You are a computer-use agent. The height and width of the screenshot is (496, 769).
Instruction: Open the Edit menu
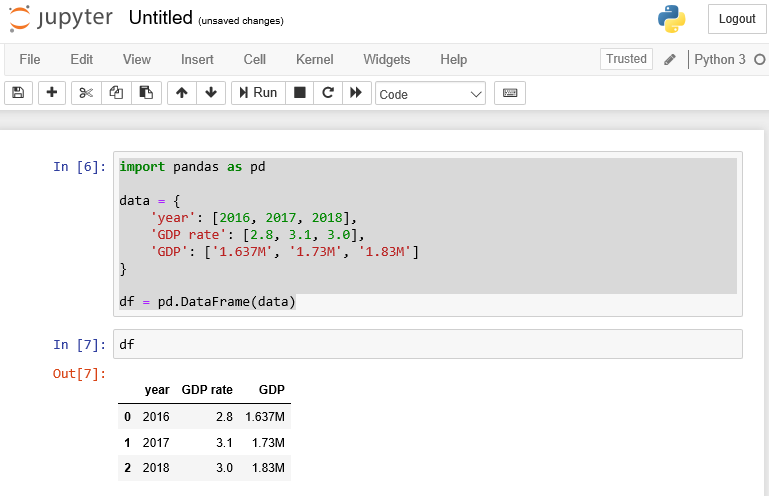(x=81, y=59)
